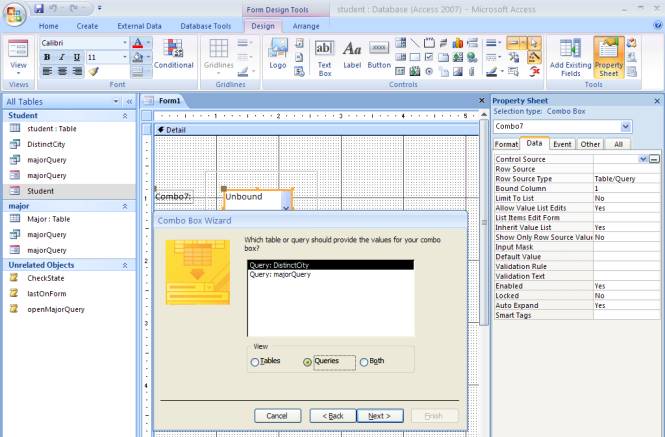Viewport: 665px width, 437px height.
Task: Insert a Logo control
Action: [278, 54]
